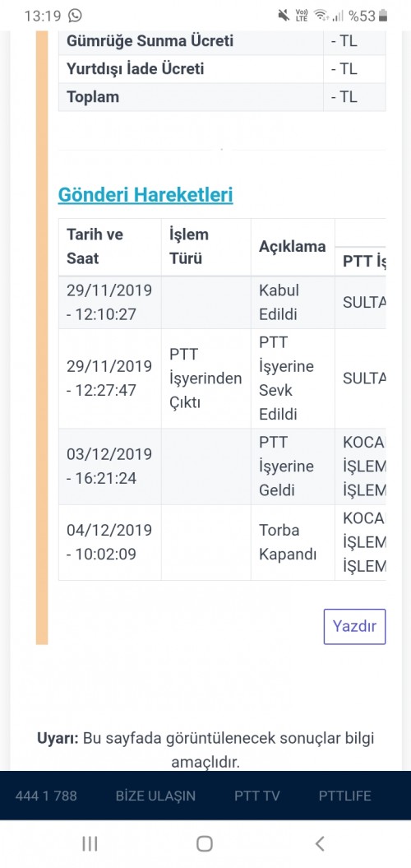
Task: Tap the 444 1 788 phone number
Action: pos(46,796)
